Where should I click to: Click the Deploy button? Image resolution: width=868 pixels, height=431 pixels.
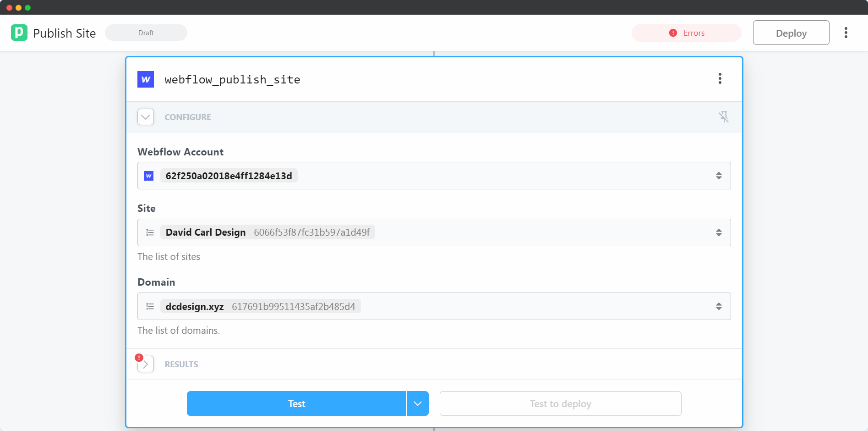[791, 33]
